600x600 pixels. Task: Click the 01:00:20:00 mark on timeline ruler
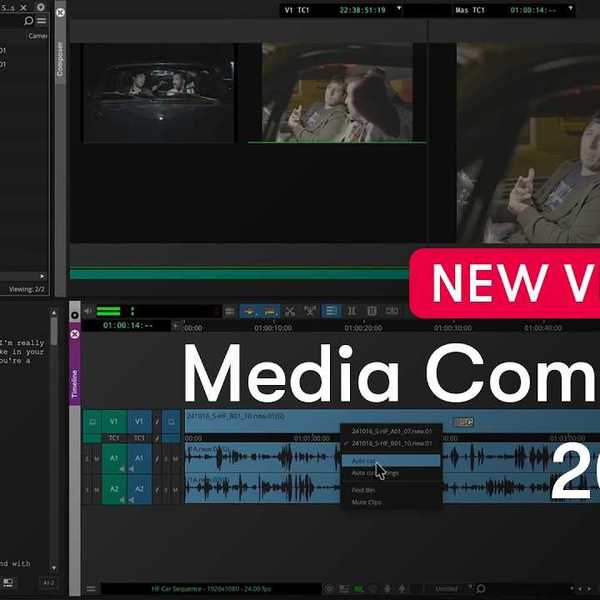pos(363,328)
